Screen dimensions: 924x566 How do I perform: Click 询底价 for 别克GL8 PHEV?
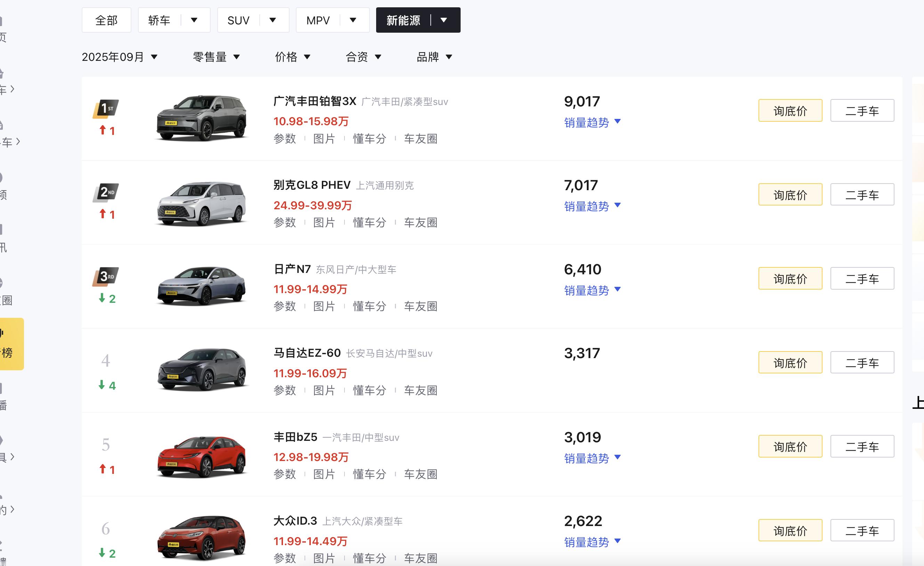[x=790, y=195]
